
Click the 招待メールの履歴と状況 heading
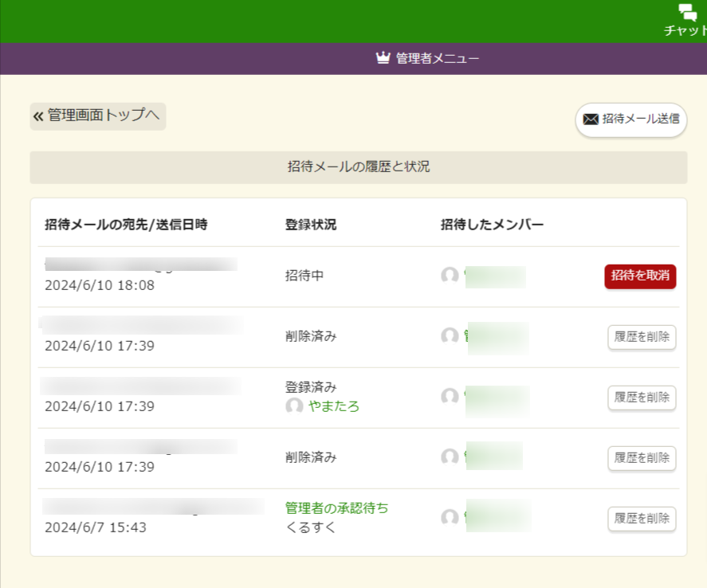tap(359, 167)
